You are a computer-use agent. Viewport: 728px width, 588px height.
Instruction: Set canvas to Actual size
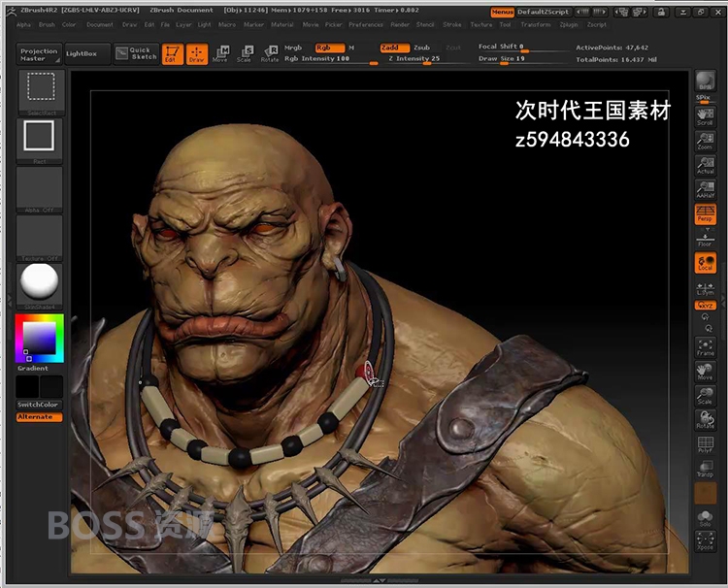click(x=706, y=165)
